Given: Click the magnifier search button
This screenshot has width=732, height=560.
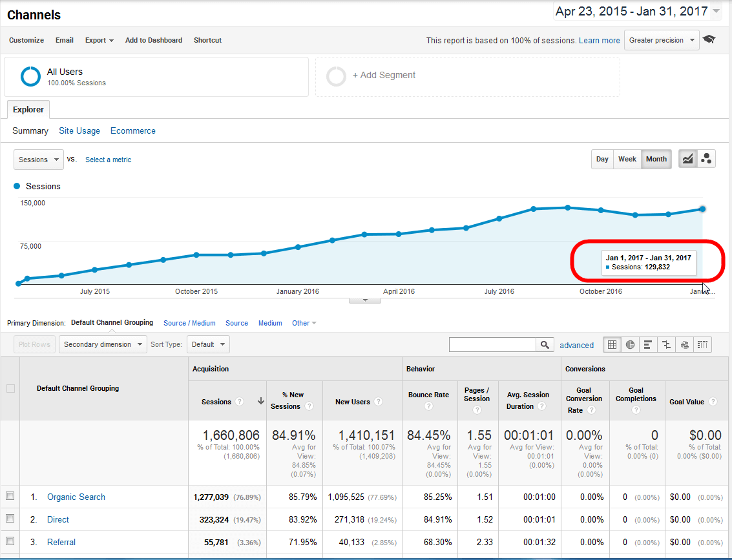Looking at the screenshot, I should click(x=545, y=345).
